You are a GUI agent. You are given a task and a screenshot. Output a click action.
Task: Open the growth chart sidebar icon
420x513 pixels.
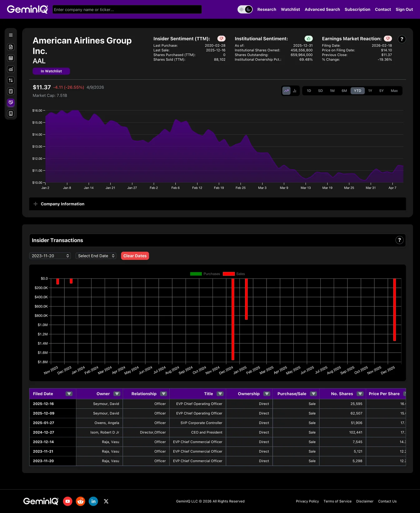[11, 69]
